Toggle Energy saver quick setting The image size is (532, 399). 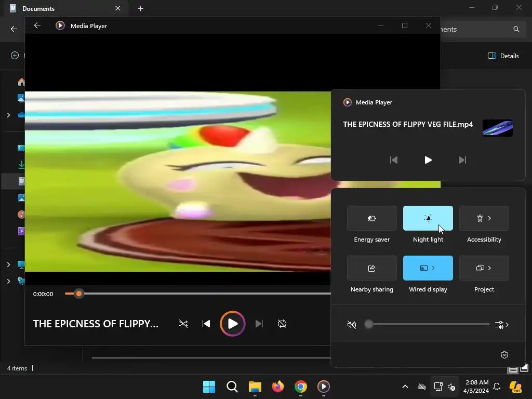[x=372, y=218]
